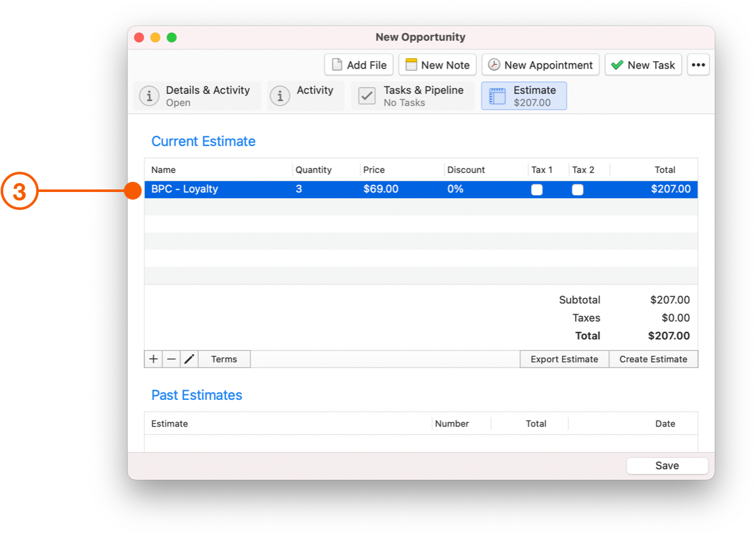Open the Tasks & Pipeline tab

pyautogui.click(x=413, y=96)
